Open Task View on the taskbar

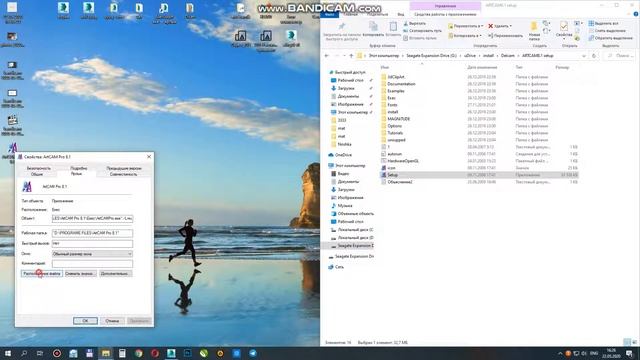40,353
